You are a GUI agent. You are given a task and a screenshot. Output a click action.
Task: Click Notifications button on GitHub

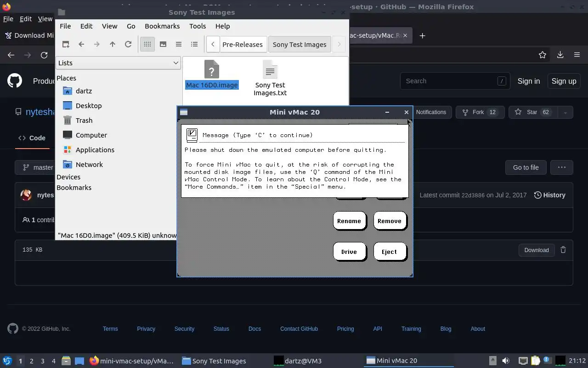(431, 112)
